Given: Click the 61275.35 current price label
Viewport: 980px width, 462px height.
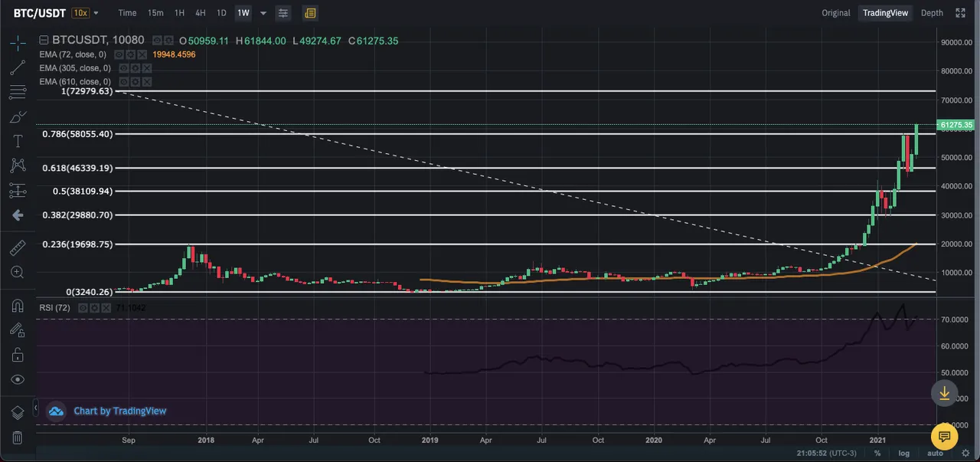Looking at the screenshot, I should click(x=957, y=125).
